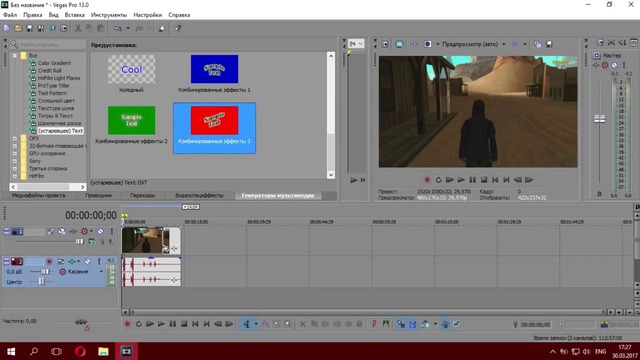This screenshot has width=640, height=360.
Task: Open File Explorer from the taskbar
Action: point(103,351)
